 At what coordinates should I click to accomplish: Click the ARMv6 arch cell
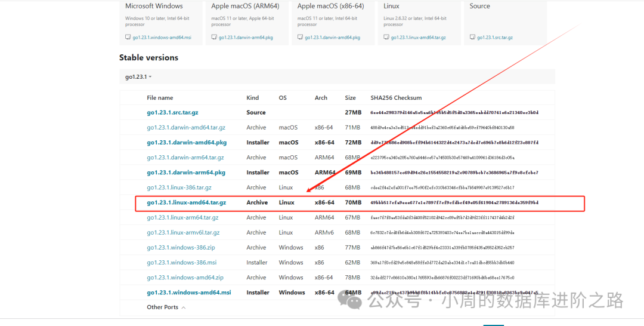click(x=324, y=233)
